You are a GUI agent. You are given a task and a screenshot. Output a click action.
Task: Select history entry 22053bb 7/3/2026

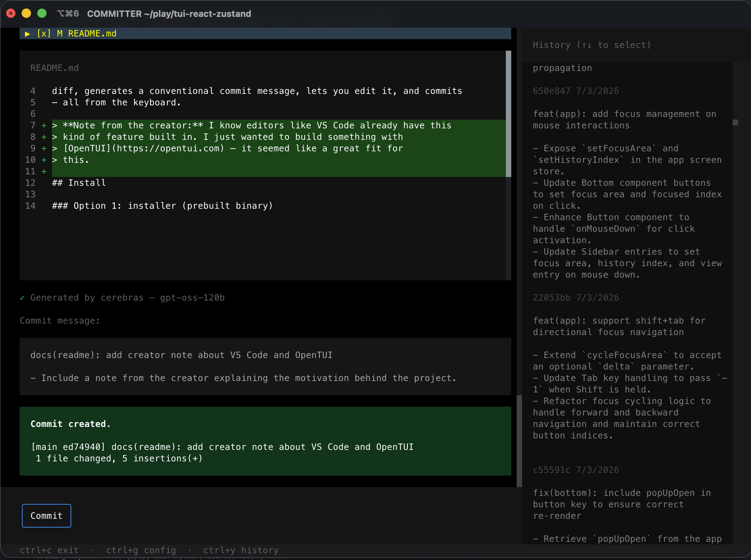tap(576, 298)
